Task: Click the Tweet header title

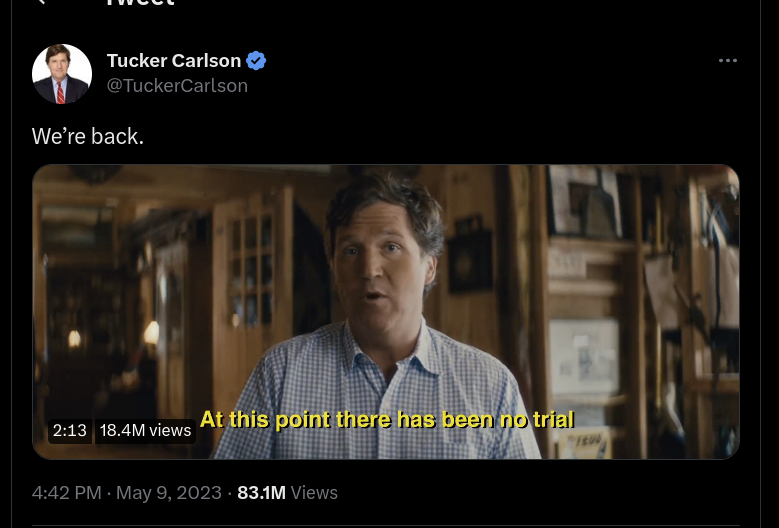Action: 141,2
